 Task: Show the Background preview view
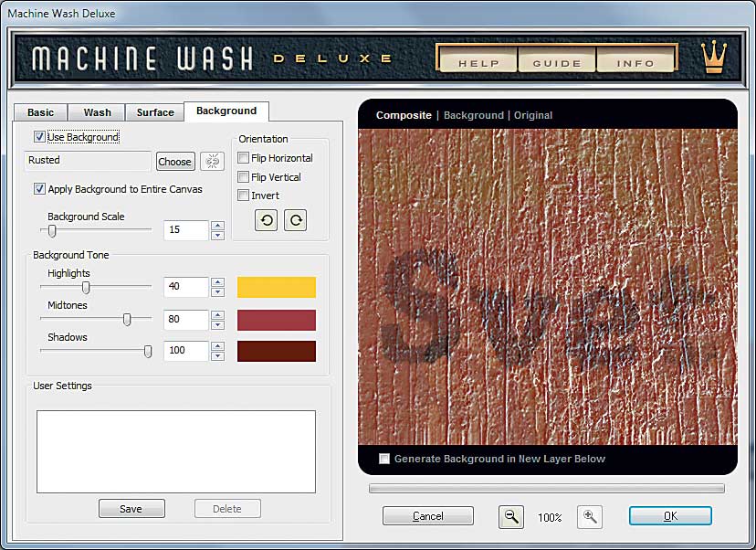pos(474,115)
